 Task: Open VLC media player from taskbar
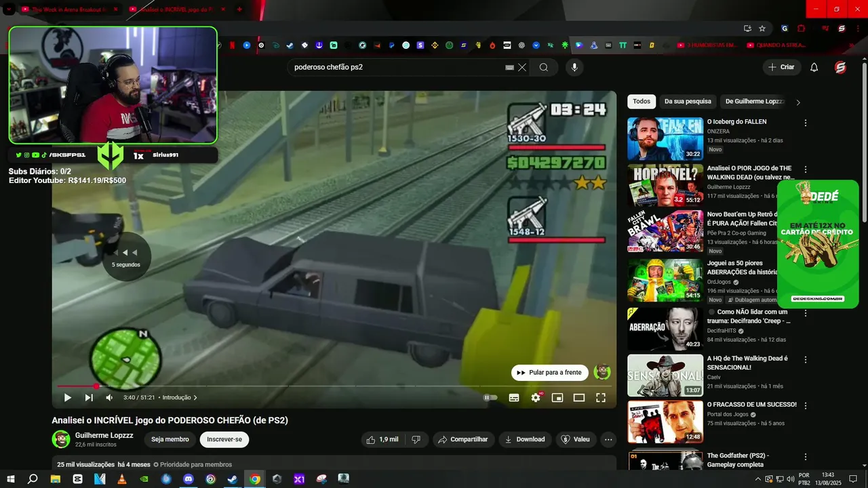tap(122, 479)
